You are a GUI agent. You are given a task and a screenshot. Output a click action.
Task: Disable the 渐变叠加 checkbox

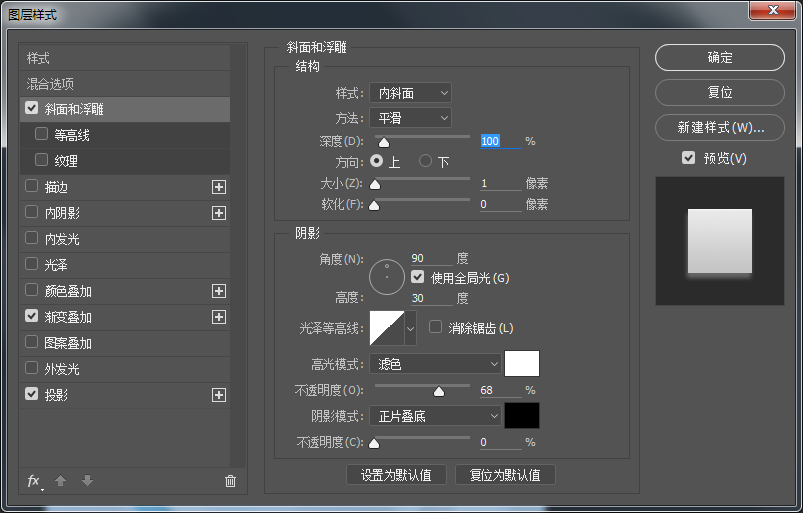[32, 316]
